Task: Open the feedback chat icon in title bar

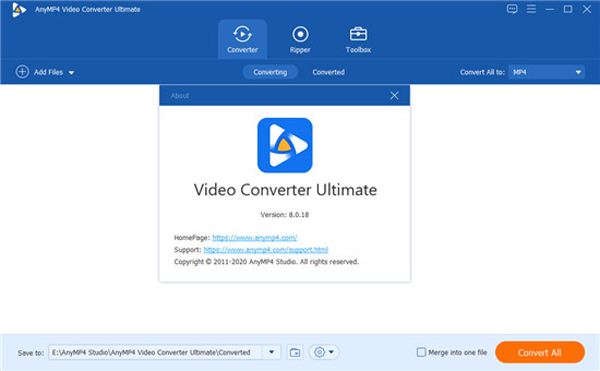Action: 512,9
